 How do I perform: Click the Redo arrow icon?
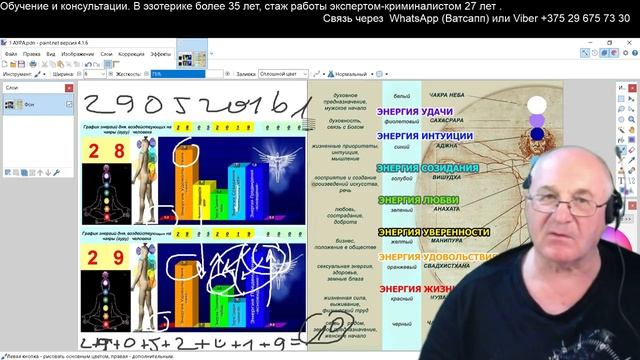click(96, 64)
